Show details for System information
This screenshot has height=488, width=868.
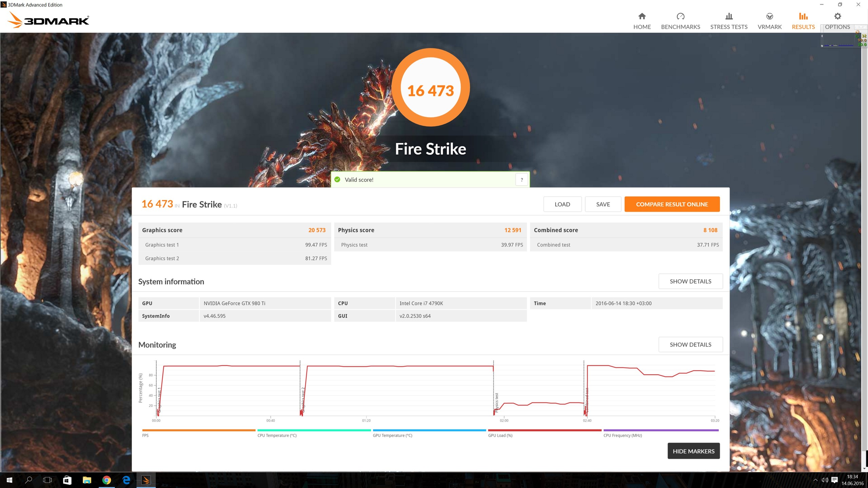pyautogui.click(x=690, y=281)
